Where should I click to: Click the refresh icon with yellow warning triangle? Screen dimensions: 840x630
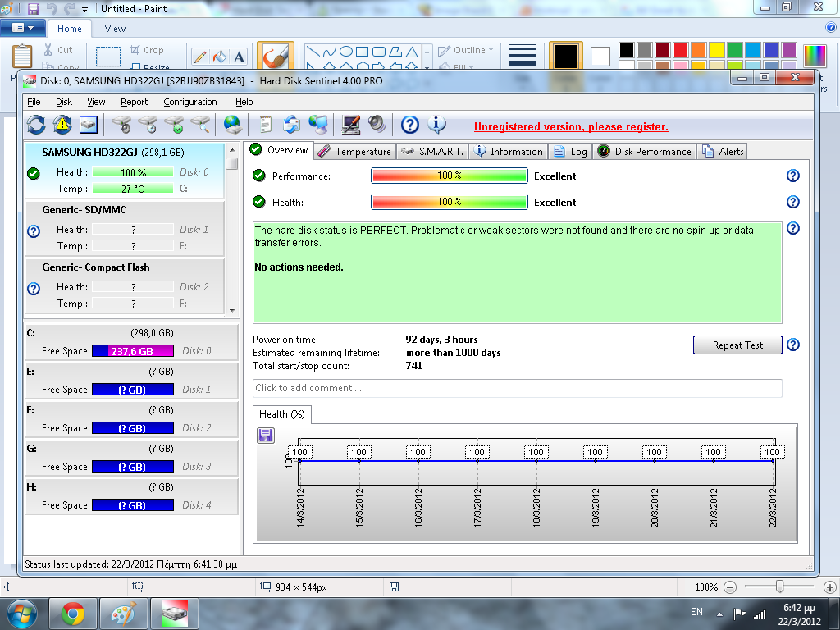click(x=62, y=125)
